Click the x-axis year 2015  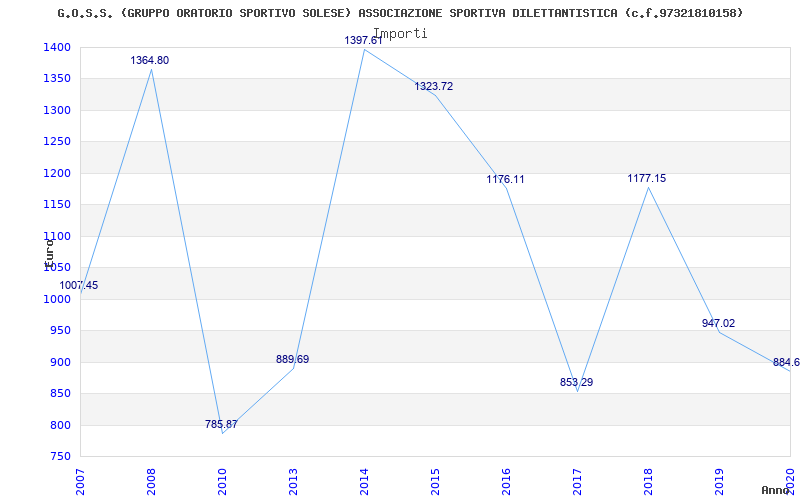click(x=435, y=481)
